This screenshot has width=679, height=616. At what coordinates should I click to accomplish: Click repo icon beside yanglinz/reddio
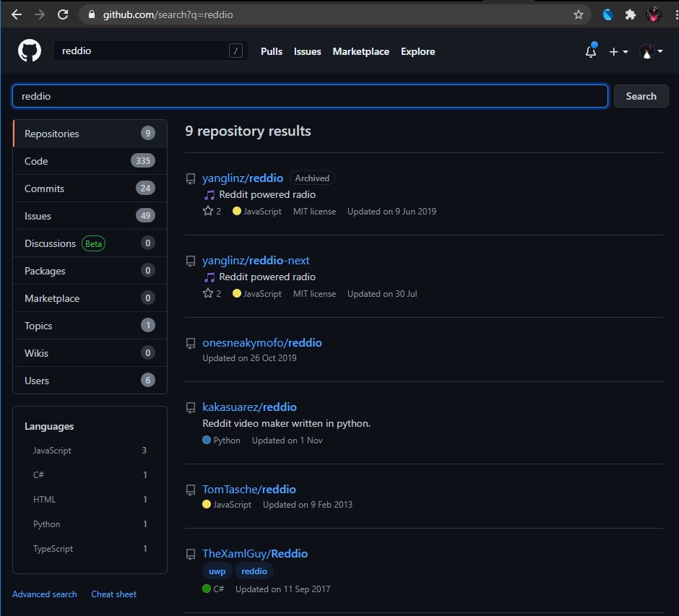coord(191,179)
